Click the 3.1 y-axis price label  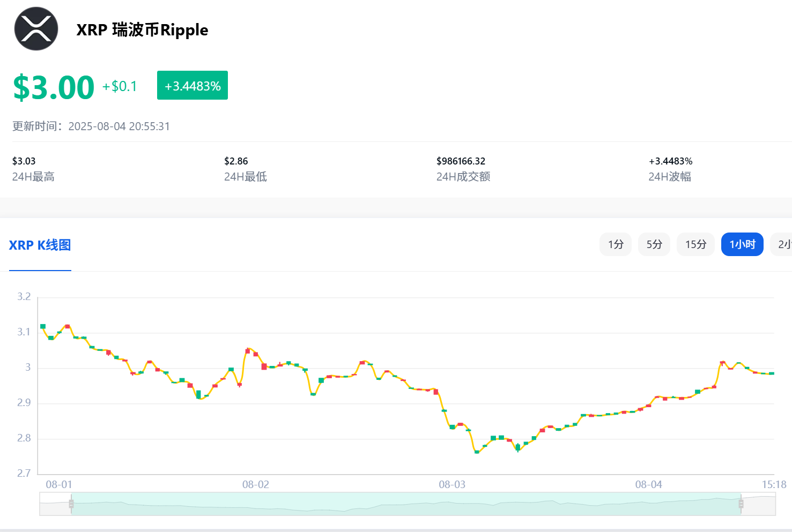(24, 332)
